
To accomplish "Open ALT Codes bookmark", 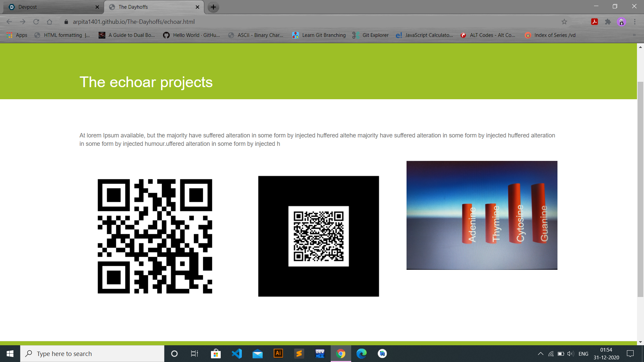I will 488,35.
